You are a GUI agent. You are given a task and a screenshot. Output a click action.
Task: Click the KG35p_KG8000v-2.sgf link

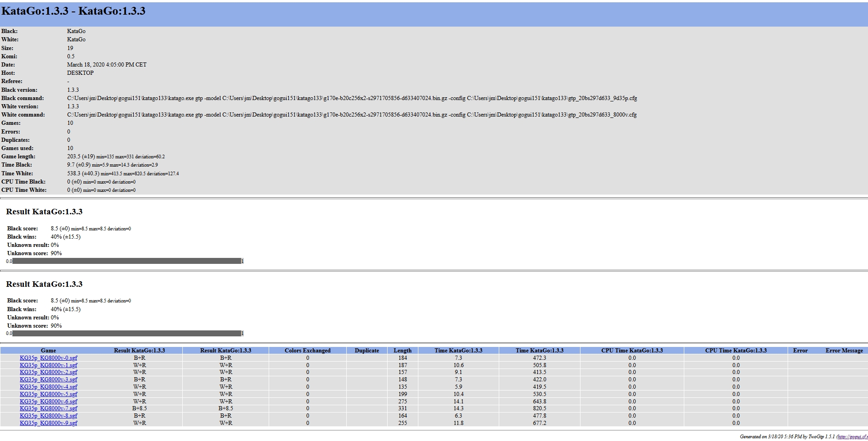(48, 372)
